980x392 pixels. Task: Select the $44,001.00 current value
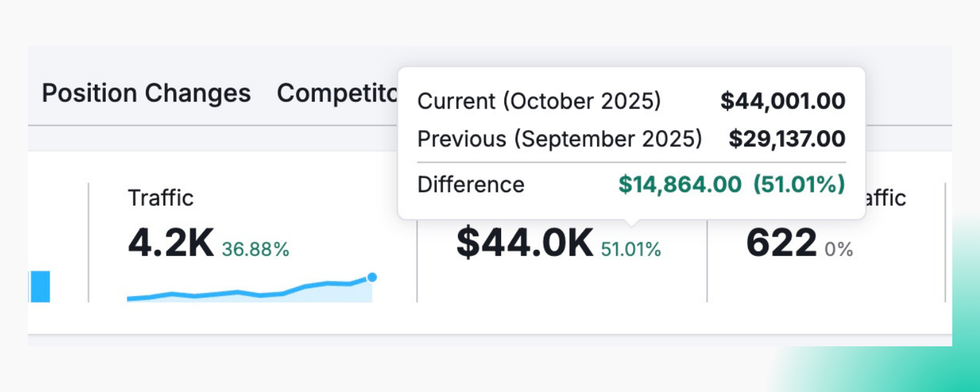782,101
